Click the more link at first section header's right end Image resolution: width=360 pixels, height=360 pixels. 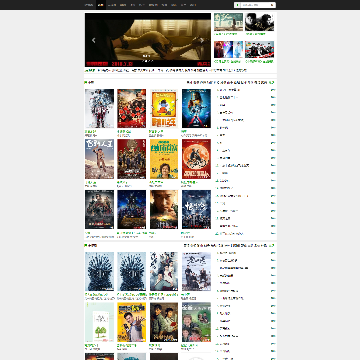tap(272, 82)
